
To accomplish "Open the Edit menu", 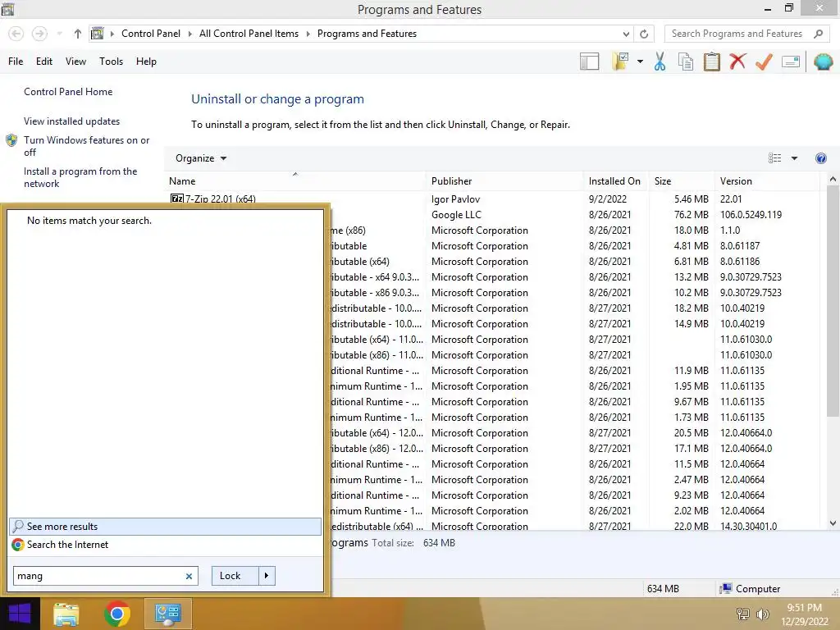I will tap(44, 62).
